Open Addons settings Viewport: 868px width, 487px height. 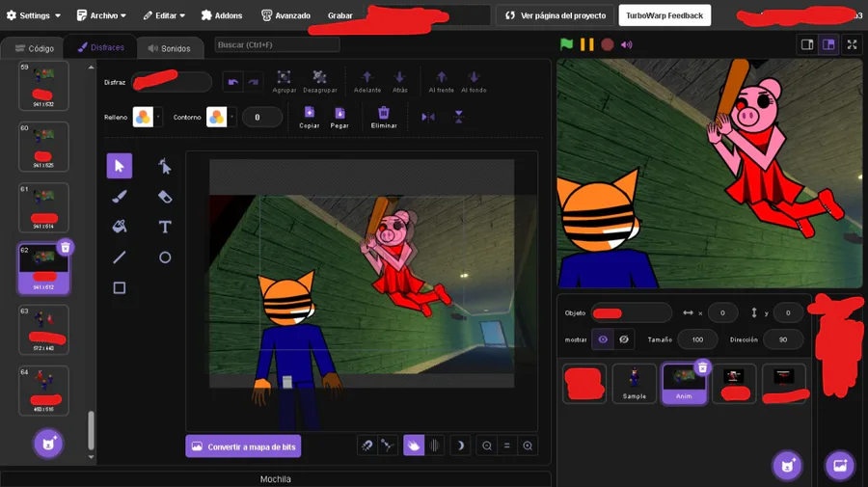(222, 15)
